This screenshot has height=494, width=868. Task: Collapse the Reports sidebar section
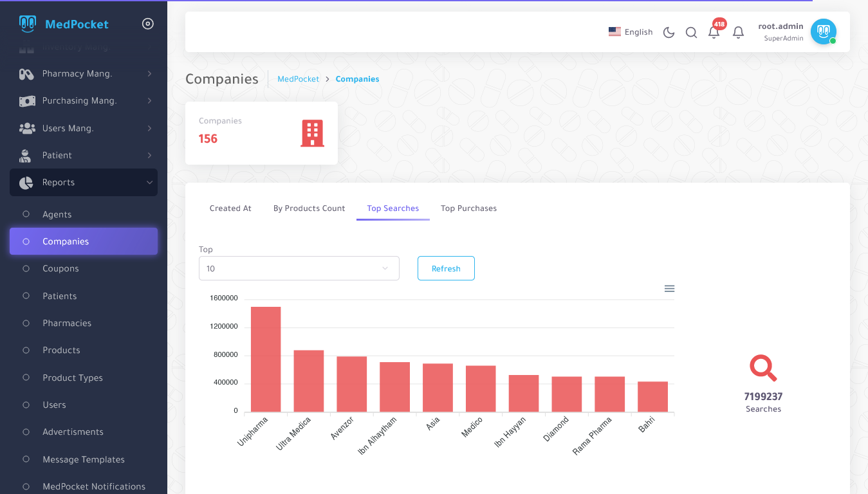click(84, 182)
